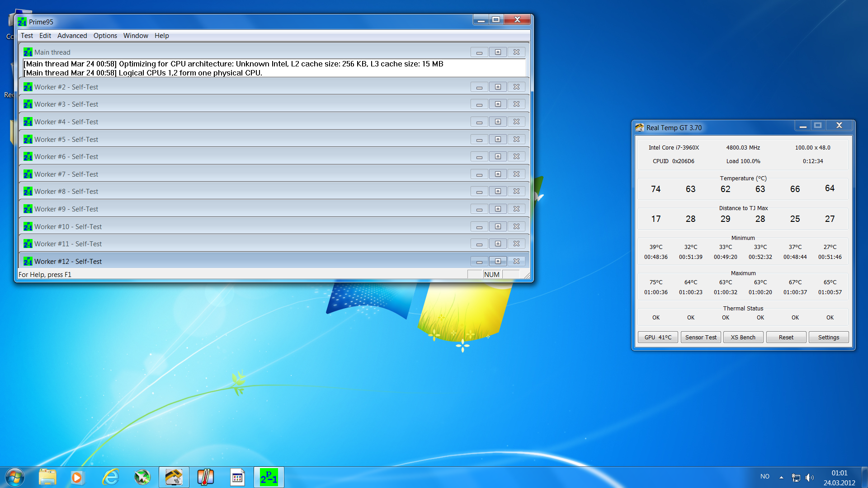Click the NUM indicator in Prime95 status bar
The height and width of the screenshot is (488, 868).
click(x=492, y=274)
